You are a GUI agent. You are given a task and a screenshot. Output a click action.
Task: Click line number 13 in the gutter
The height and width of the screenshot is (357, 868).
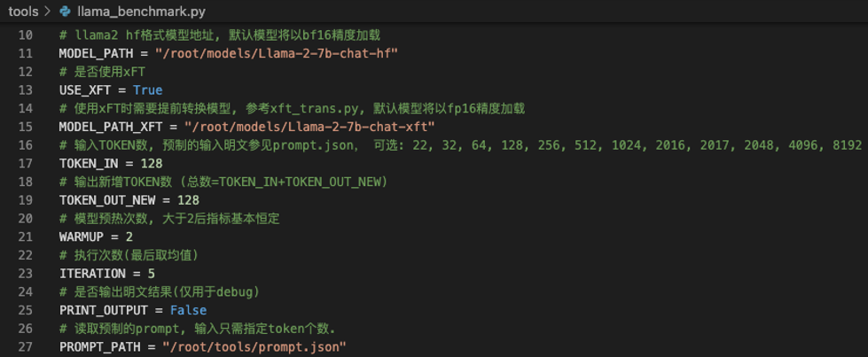26,90
